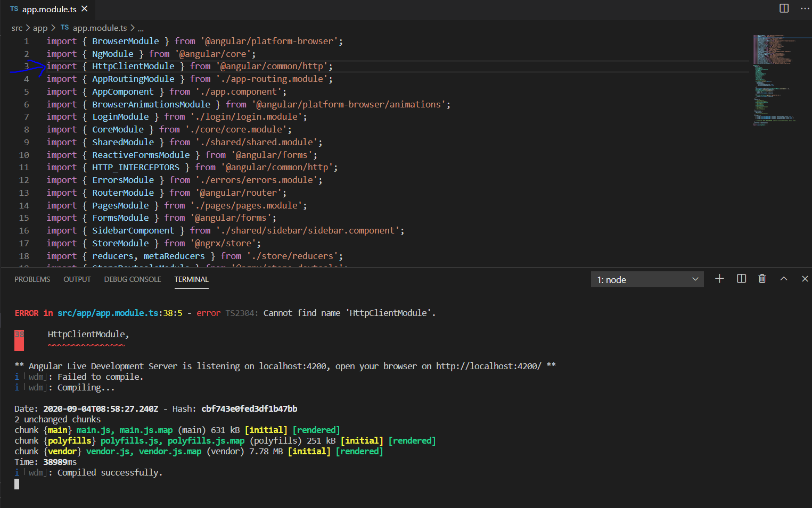Screen dimensions: 812x508
Task: Select the TERMINAL tab
Action: (191, 279)
